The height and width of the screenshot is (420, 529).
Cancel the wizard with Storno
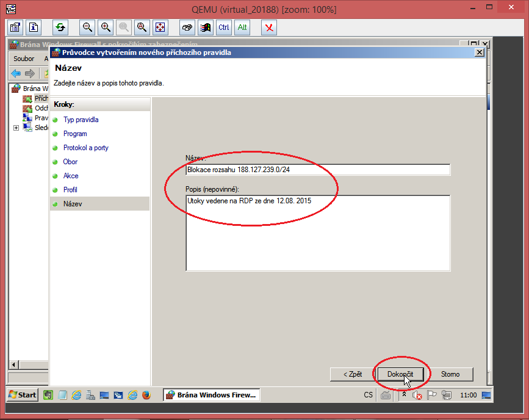450,374
